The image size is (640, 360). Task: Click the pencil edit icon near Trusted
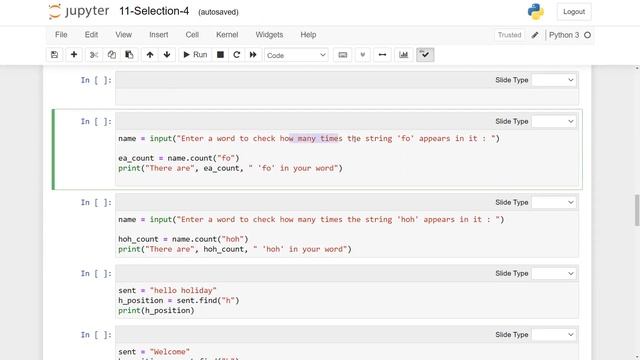point(535,35)
